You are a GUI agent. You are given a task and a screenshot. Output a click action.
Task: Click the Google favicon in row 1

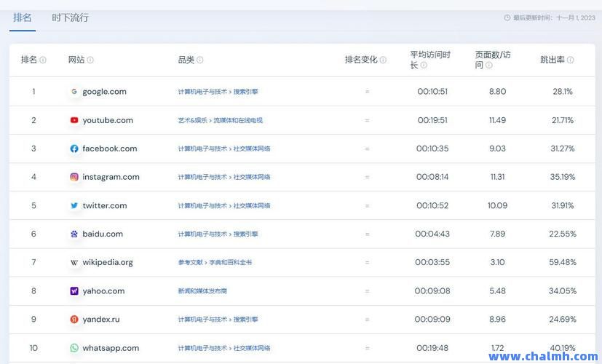coord(74,92)
